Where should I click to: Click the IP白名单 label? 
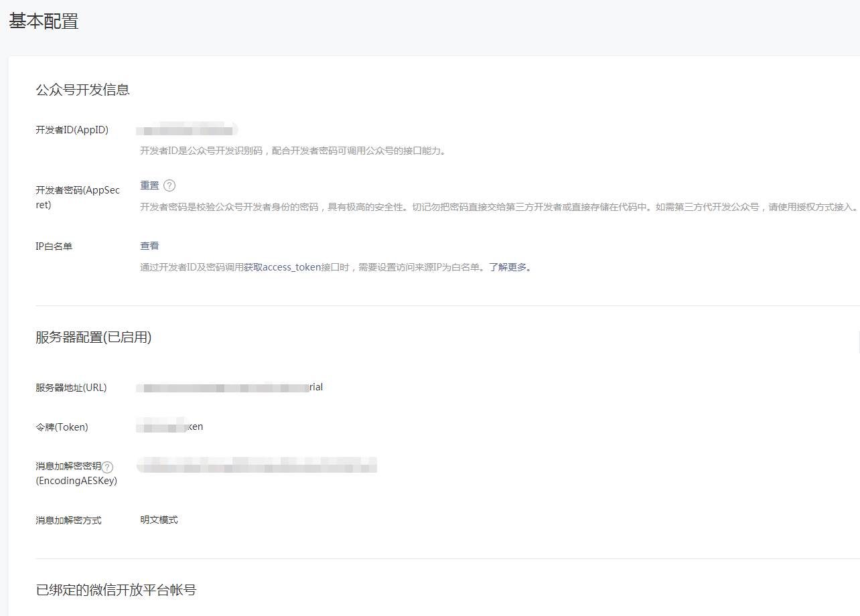(54, 246)
